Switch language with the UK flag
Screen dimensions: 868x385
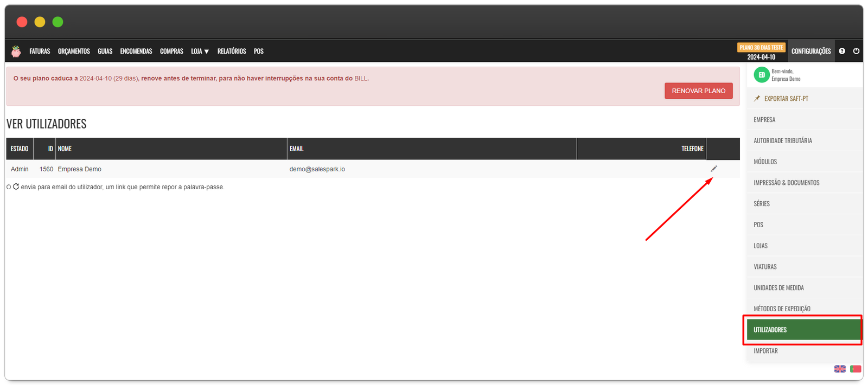tap(840, 369)
